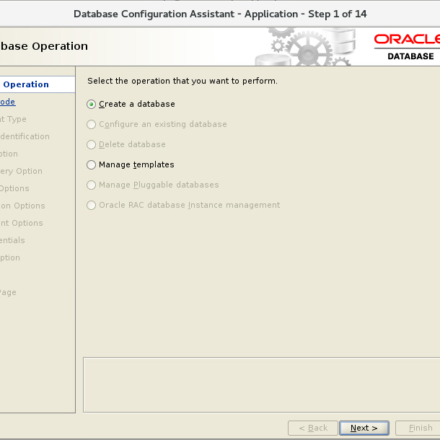
Task: Click the Next button
Action: (364, 428)
